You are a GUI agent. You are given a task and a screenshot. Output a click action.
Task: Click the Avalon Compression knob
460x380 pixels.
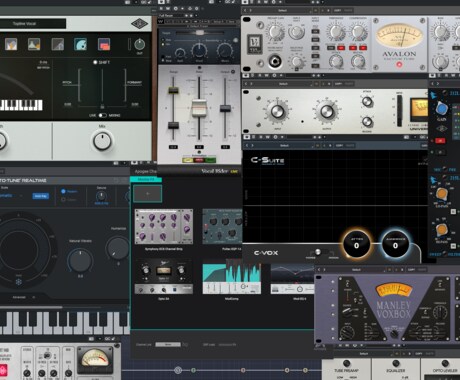click(x=358, y=32)
